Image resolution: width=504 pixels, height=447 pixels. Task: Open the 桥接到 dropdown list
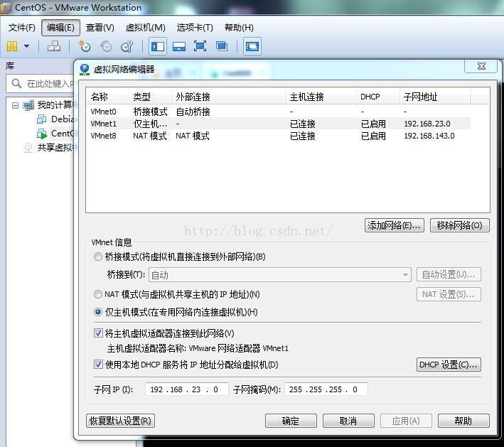[x=280, y=275]
